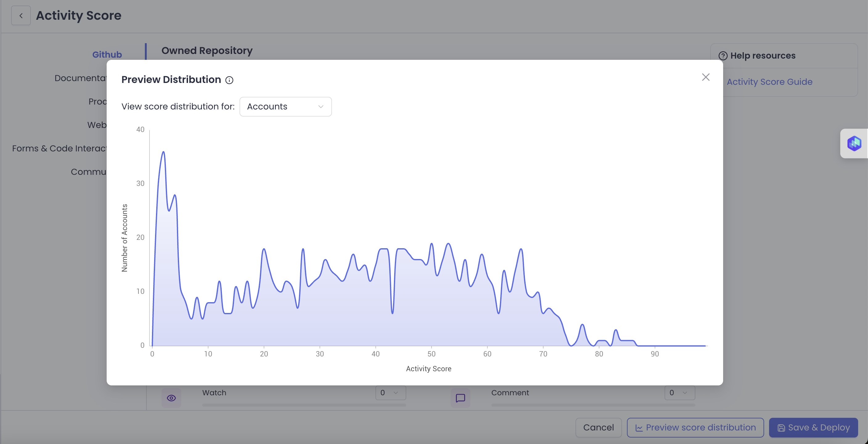
Task: Click the Watch score slider track
Action: pyautogui.click(x=304, y=405)
